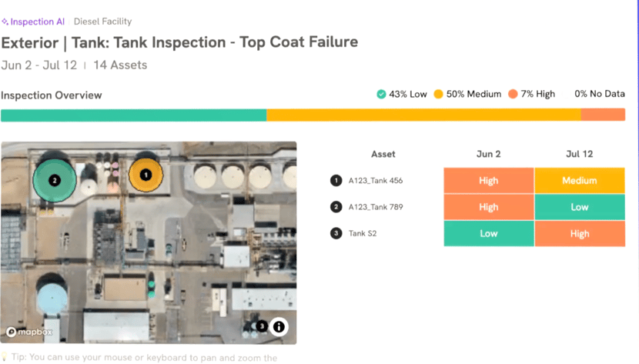This screenshot has width=639, height=364.
Task: Click the green segment of overview bar
Action: coord(133,115)
